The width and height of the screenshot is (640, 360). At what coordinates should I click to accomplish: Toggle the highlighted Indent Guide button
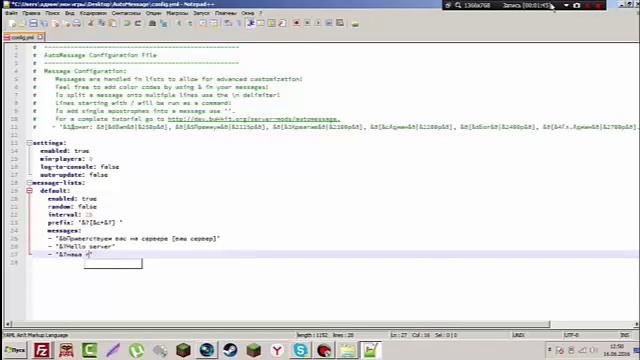pos(250,23)
